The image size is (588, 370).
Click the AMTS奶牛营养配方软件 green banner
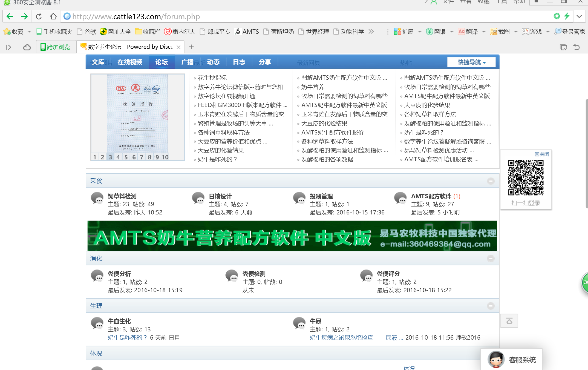click(x=292, y=236)
